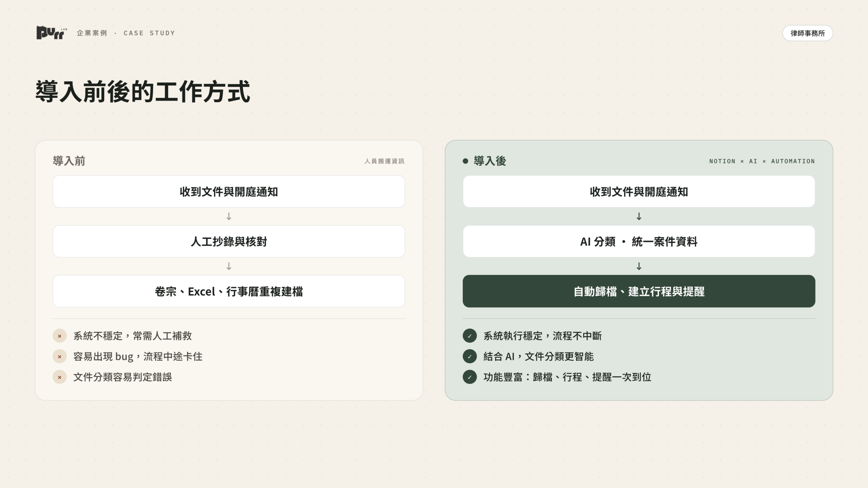Click the NOTION × AI × AUTOMATION caption

(762, 161)
